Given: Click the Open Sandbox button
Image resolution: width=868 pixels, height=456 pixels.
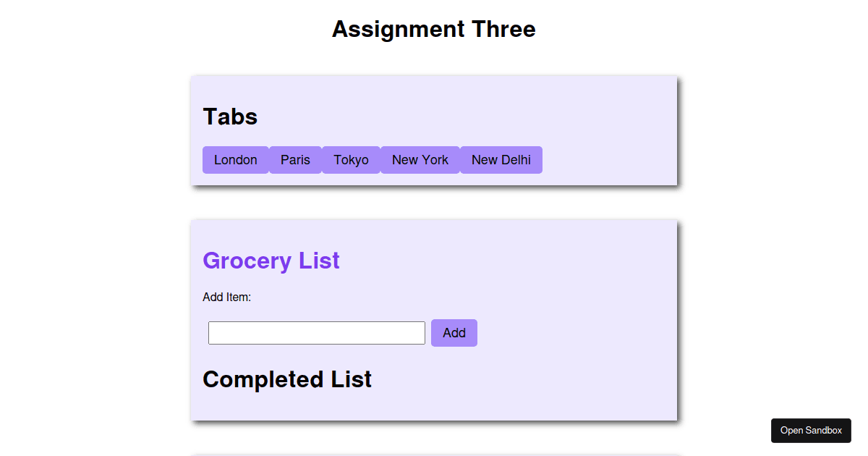Looking at the screenshot, I should tap(810, 430).
